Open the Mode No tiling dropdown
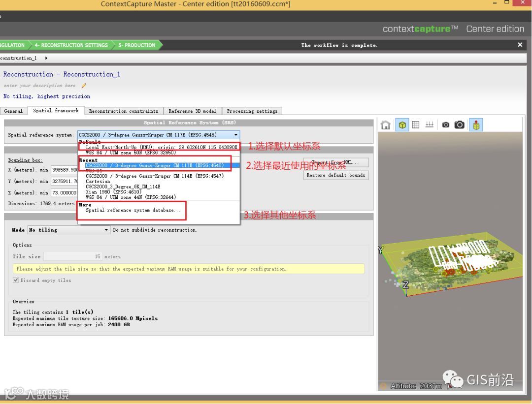532x404 pixels. click(69, 230)
